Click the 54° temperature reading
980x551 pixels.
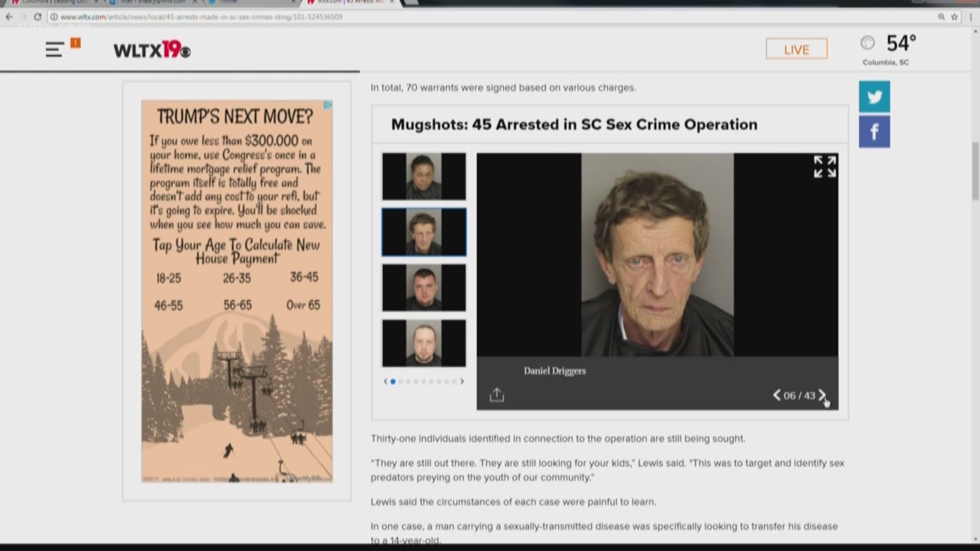[x=901, y=43]
